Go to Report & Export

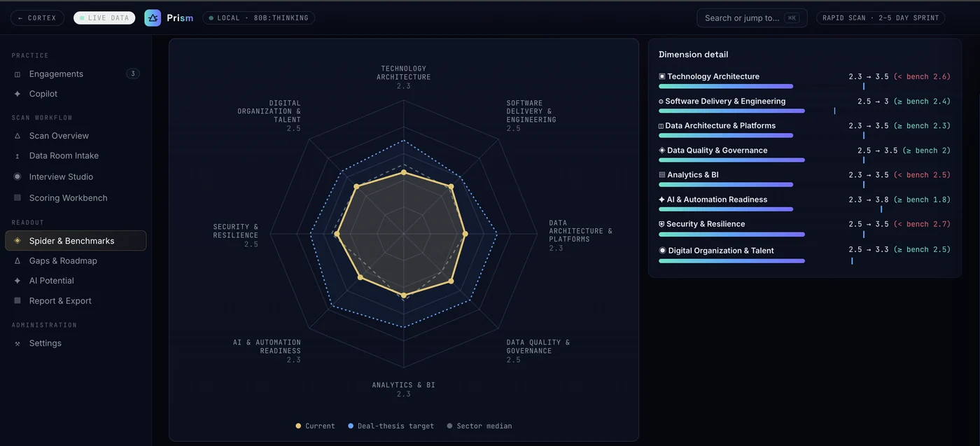coord(76,301)
